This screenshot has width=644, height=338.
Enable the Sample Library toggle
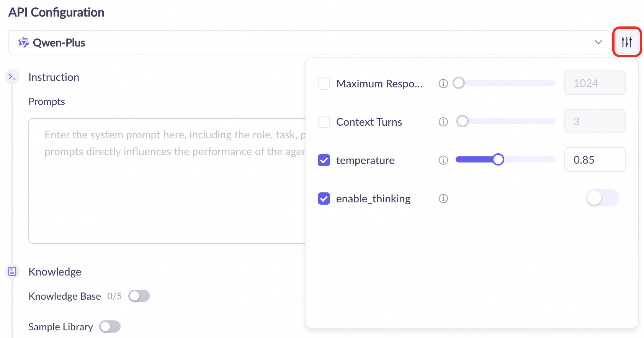[110, 327]
